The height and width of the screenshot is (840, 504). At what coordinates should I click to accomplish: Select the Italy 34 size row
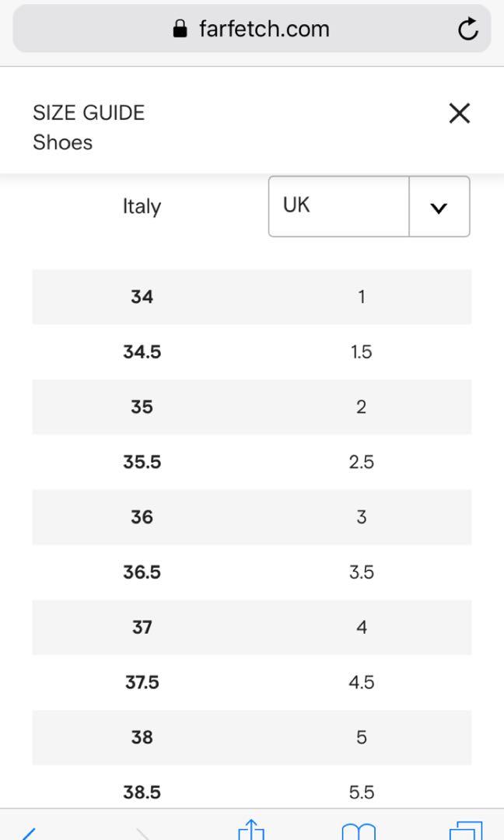pyautogui.click(x=252, y=297)
